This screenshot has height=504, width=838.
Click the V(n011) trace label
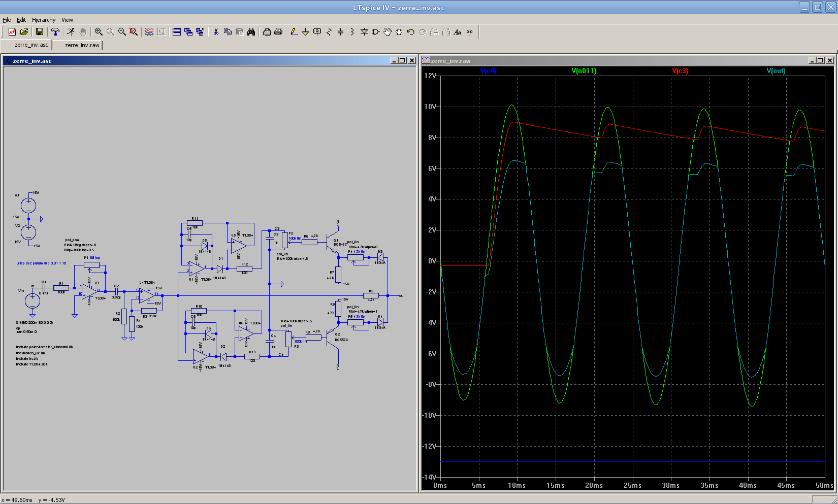pyautogui.click(x=584, y=71)
